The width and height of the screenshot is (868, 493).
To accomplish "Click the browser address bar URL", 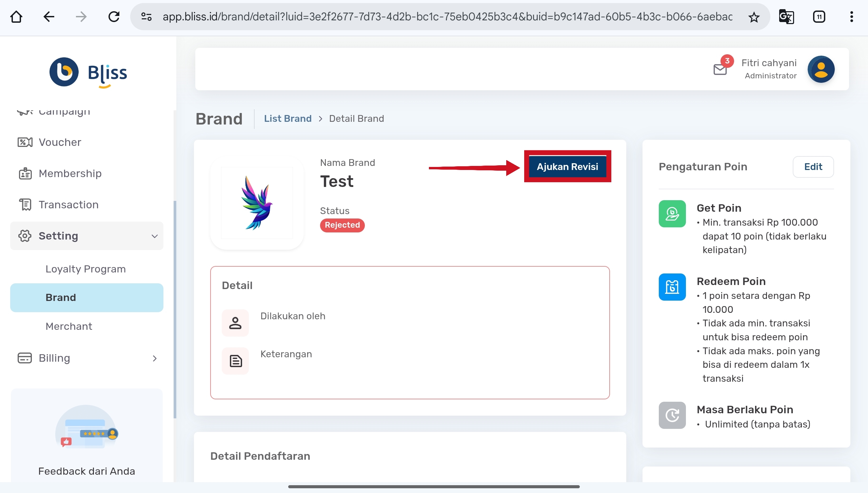I will pos(448,17).
